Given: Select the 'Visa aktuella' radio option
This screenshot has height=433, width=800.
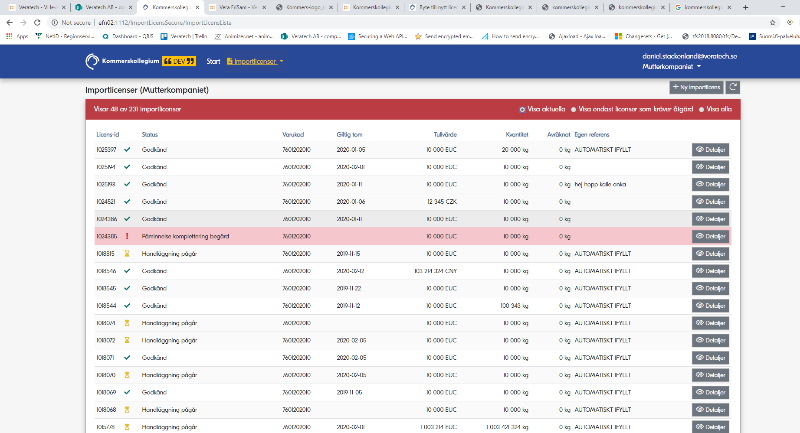Looking at the screenshot, I should coord(522,110).
